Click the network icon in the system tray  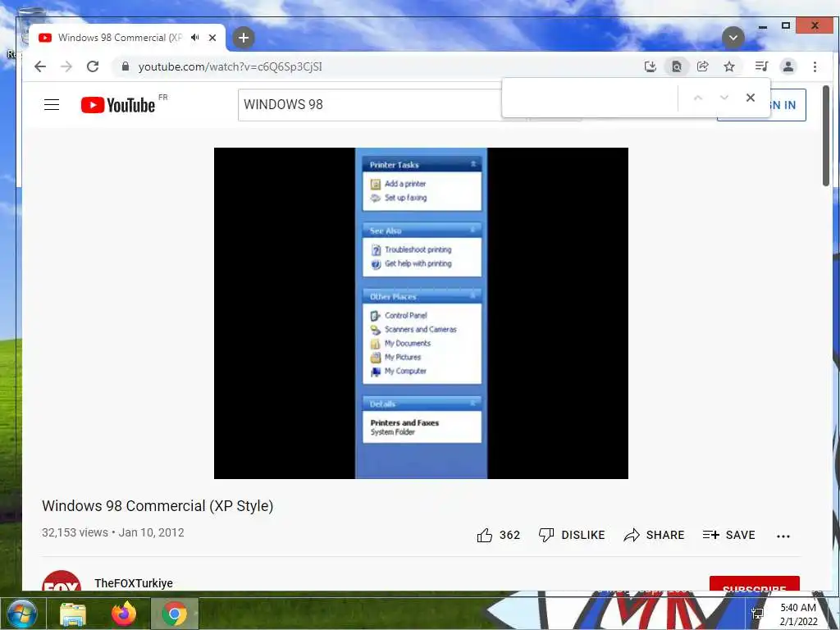point(757,614)
